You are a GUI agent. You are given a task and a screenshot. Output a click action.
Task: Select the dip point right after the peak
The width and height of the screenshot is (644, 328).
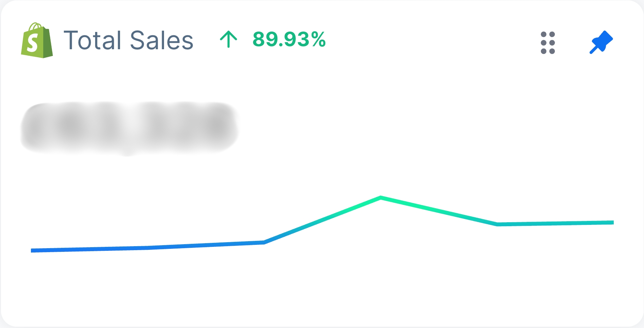point(497,224)
